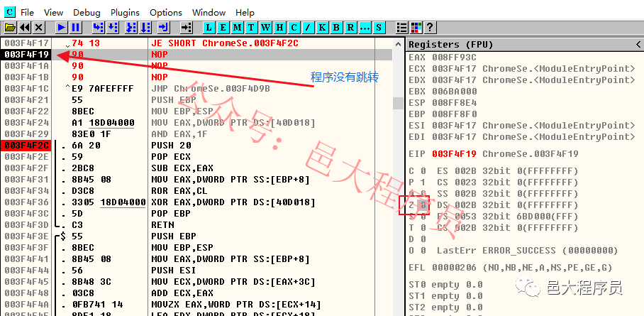This screenshot has width=644, height=316.
Task: Select the EIP value 003F4F19
Action: coord(454,154)
